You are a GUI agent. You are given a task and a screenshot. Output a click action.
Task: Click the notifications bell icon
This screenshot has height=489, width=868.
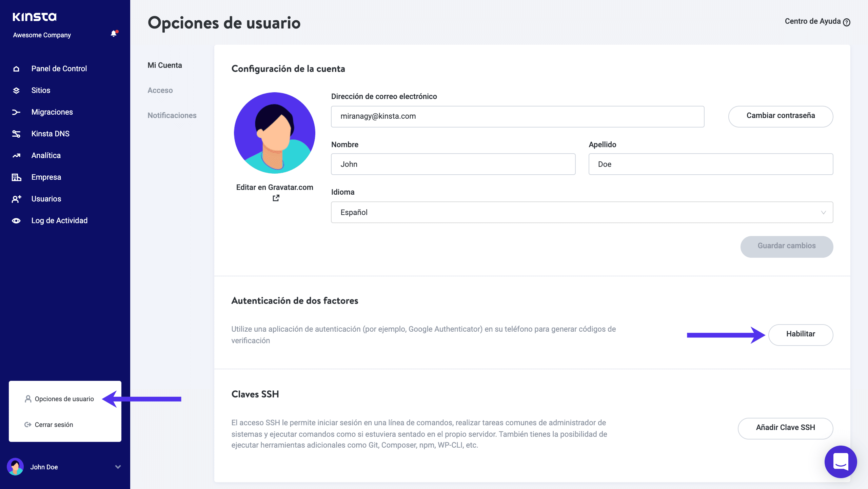click(x=114, y=34)
